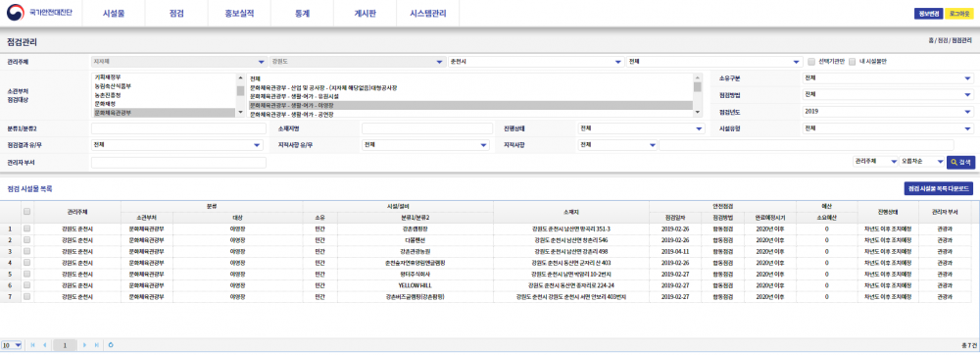Select 생활·여가 - 유원시설 list option
This screenshot has width=980, height=355.
(x=470, y=97)
